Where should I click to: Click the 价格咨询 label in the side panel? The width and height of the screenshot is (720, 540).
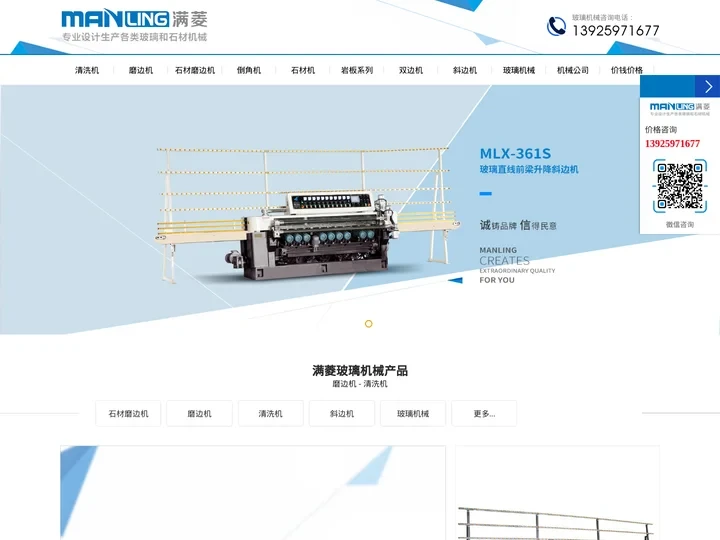[661, 129]
